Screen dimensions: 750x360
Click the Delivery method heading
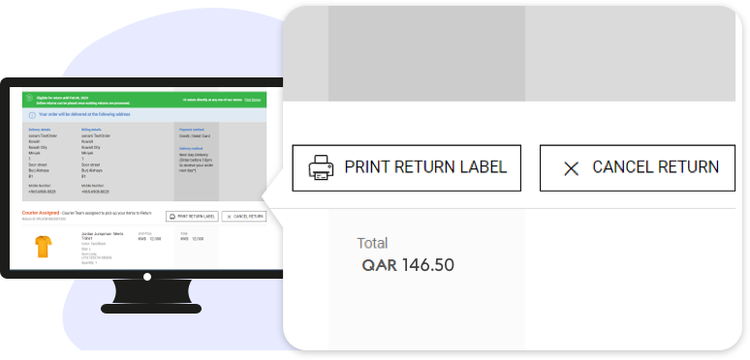[189, 149]
